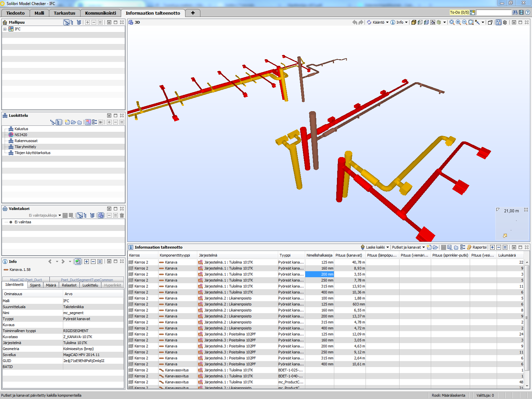The height and width of the screenshot is (399, 532).
Task: Select the solid box display mode icon
Action: [413, 22]
